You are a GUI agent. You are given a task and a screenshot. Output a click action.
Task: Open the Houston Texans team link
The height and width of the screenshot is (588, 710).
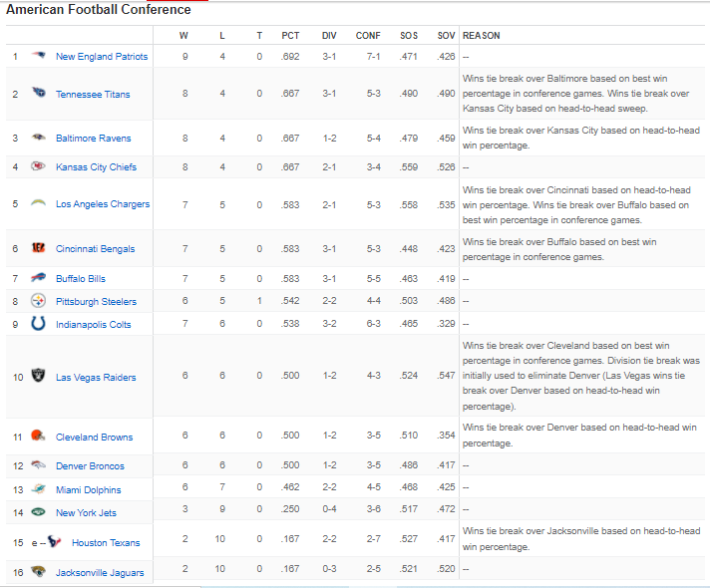click(106, 543)
